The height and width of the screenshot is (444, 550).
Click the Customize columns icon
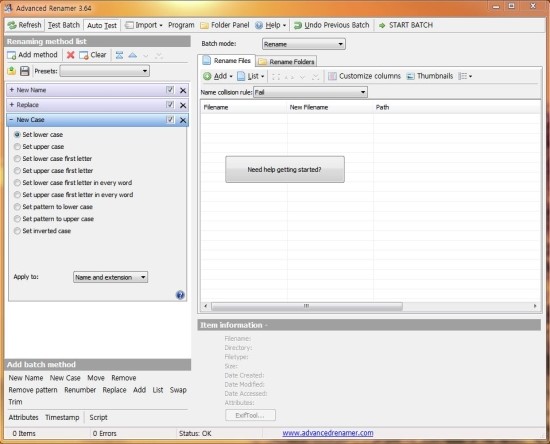coord(332,76)
